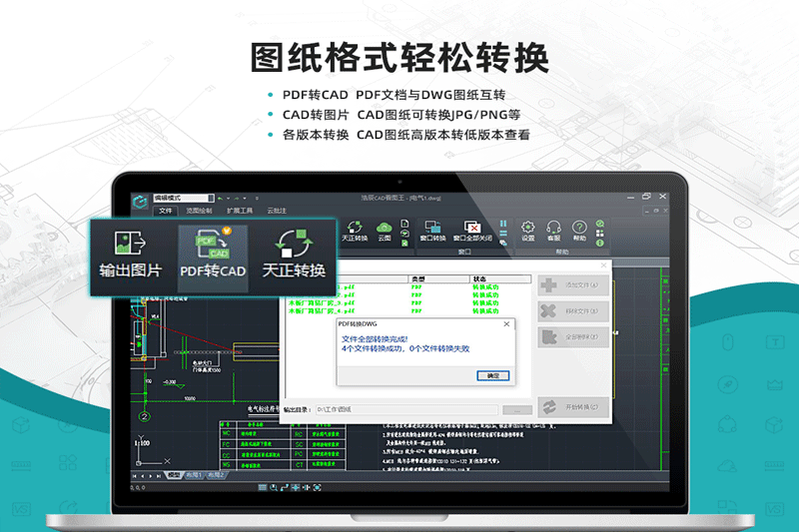Open 设置 settings gear icon
Viewport: 799px width, 532px height.
point(528,230)
